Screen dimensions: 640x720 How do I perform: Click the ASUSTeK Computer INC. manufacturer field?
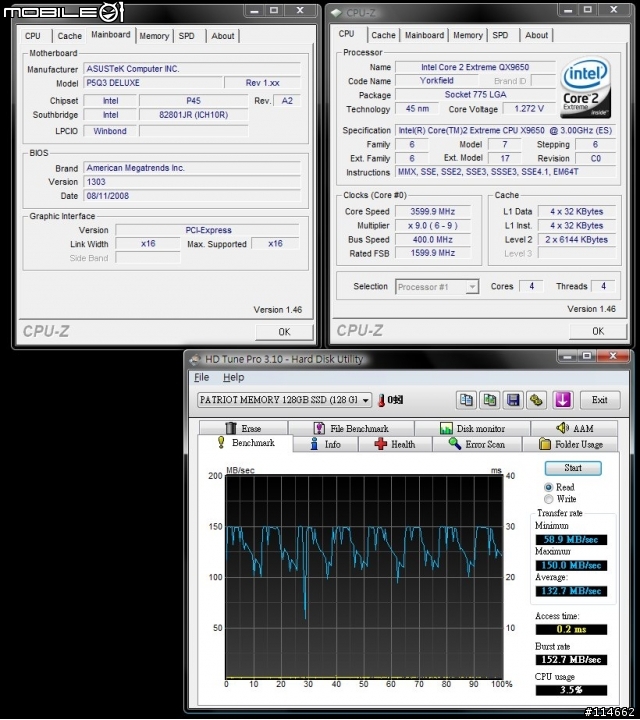click(x=192, y=69)
